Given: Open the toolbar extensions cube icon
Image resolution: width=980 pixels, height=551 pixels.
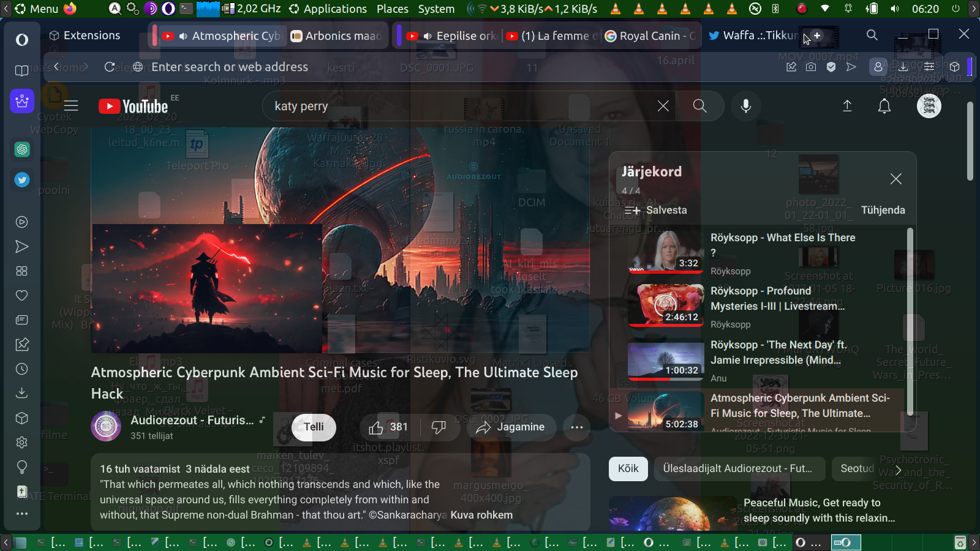Looking at the screenshot, I should click(x=954, y=67).
